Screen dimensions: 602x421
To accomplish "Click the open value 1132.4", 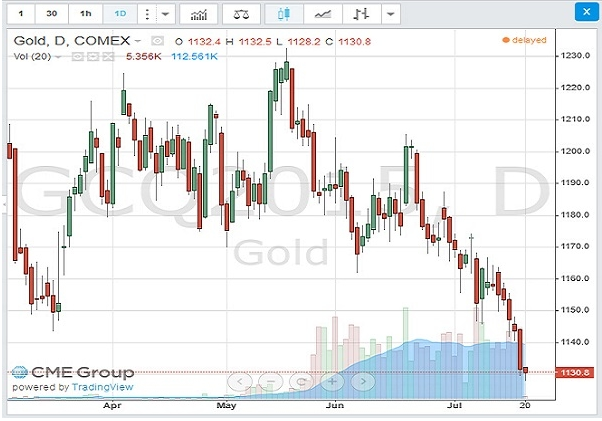I will pos(204,41).
